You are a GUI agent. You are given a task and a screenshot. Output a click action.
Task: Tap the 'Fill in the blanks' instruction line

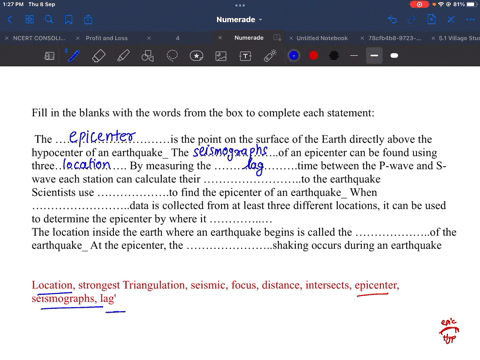203,113
